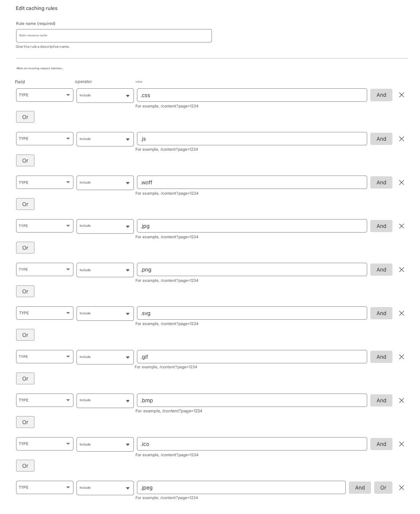Image resolution: width=420 pixels, height=514 pixels.
Task: Click the .bmp value field
Action: (x=252, y=400)
